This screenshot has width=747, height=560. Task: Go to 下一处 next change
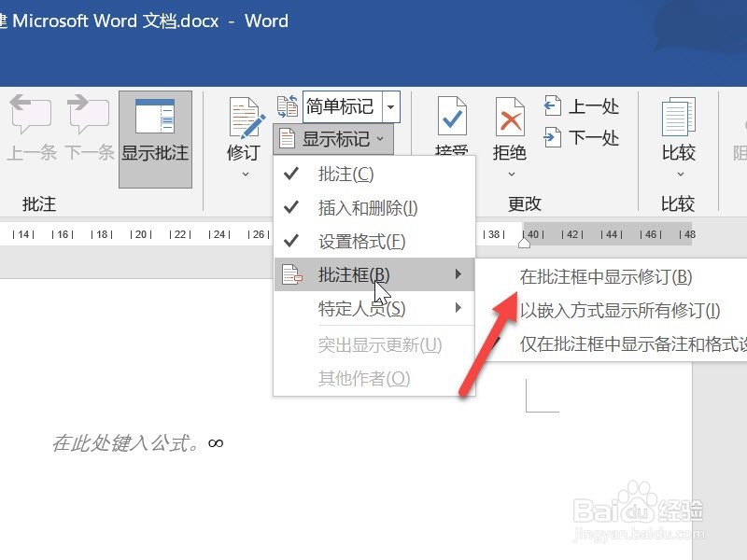581,137
